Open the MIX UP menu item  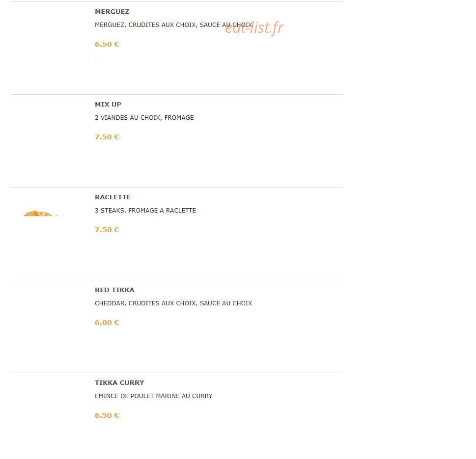(x=108, y=105)
